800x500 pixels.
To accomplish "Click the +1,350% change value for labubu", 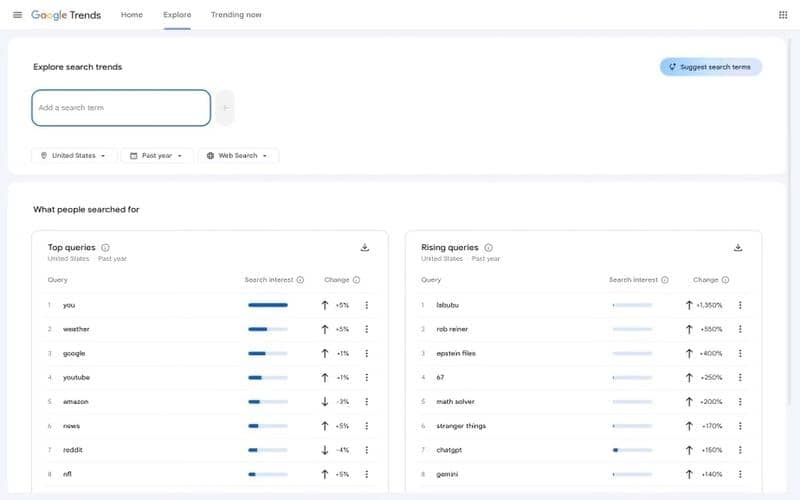I will [709, 305].
